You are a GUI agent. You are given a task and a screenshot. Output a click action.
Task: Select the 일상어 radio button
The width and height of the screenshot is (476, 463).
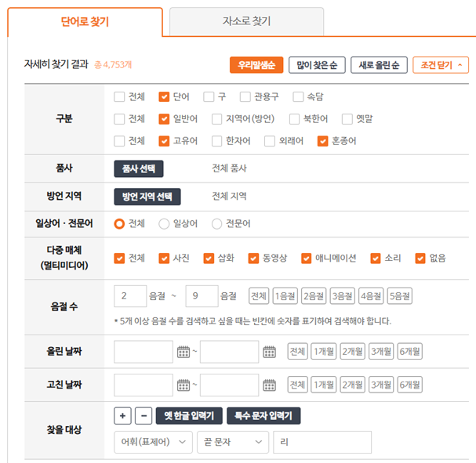tap(164, 224)
